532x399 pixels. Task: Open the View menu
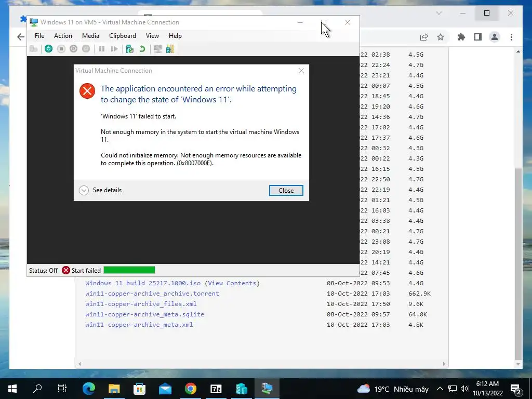point(152,36)
